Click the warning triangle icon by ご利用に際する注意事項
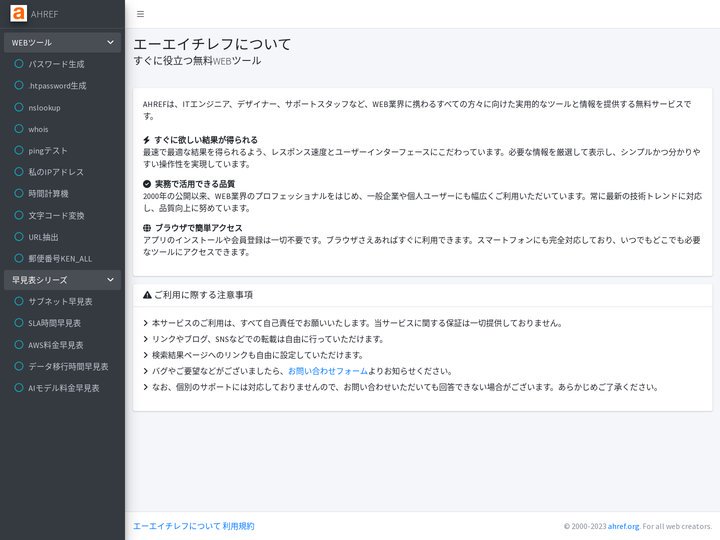 coord(147,295)
